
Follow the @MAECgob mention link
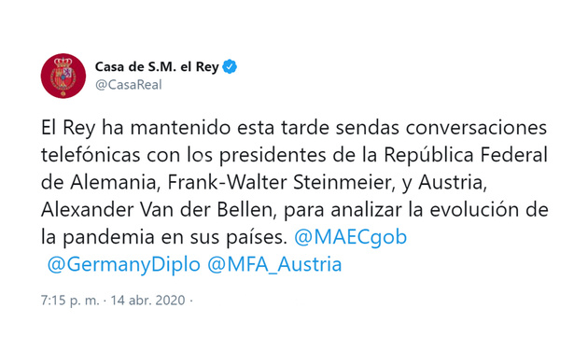[x=351, y=237]
